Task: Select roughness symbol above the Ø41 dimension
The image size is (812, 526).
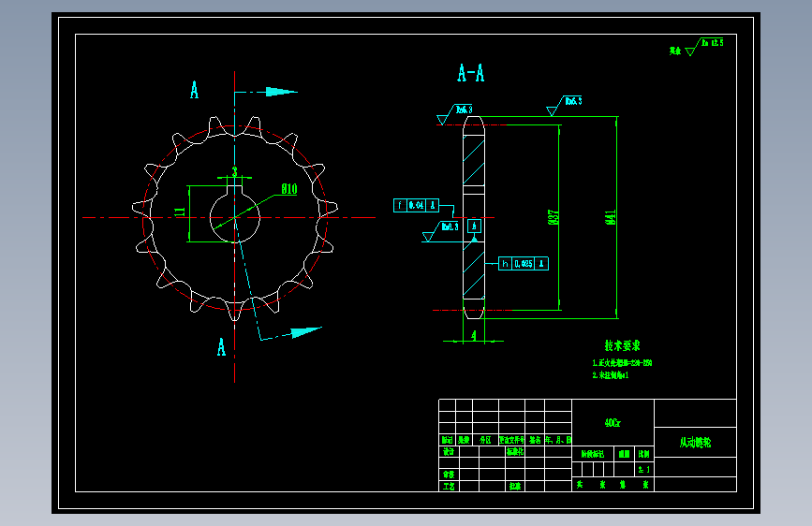Action: point(565,106)
